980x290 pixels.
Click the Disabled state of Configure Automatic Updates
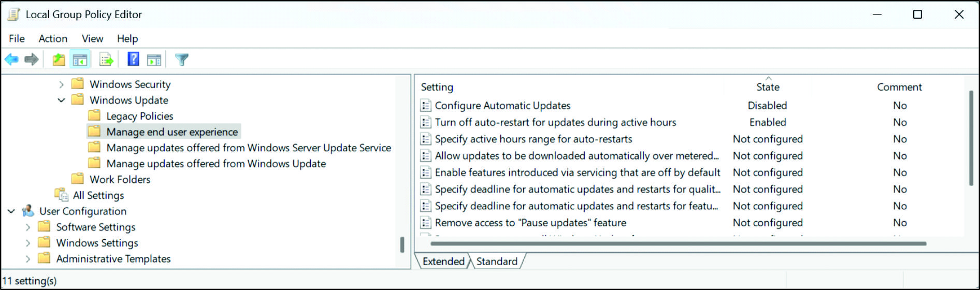(x=767, y=106)
